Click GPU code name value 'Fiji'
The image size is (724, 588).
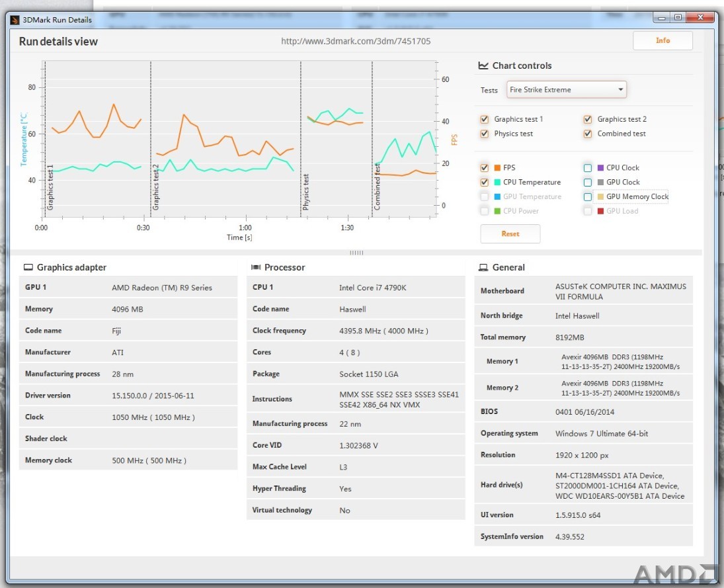tap(116, 331)
